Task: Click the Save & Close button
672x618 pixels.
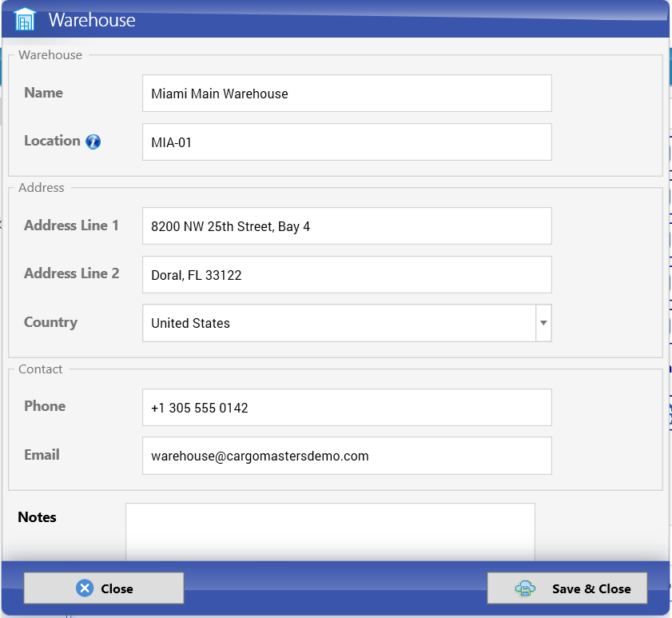Action: 567,588
